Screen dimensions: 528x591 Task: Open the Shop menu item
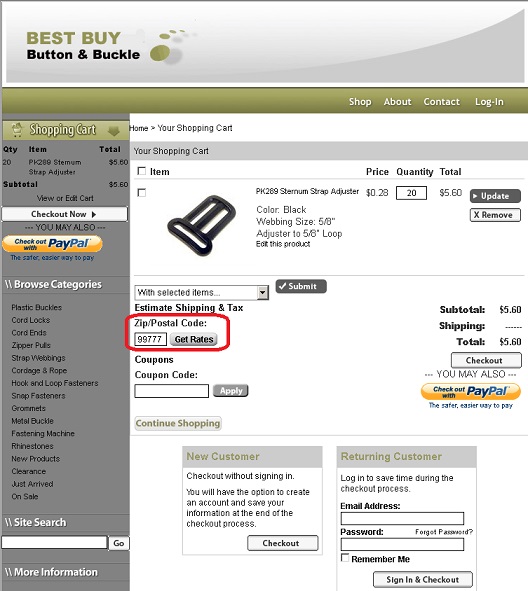point(360,102)
